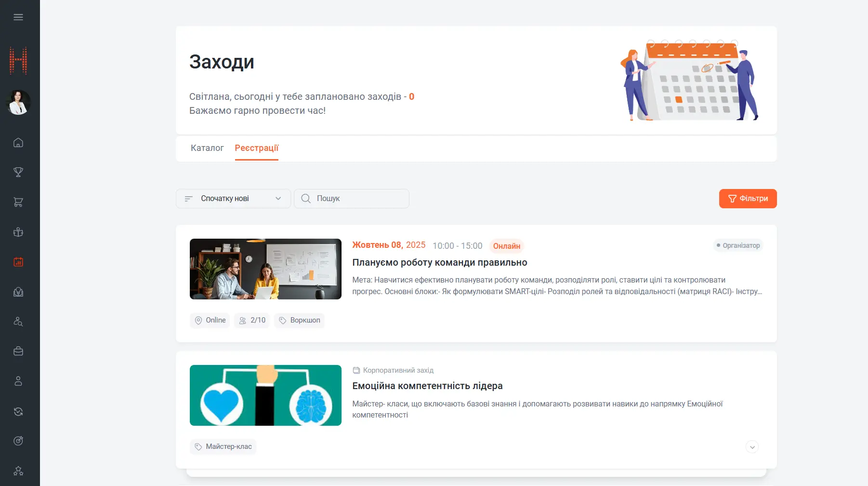The height and width of the screenshot is (486, 868).
Task: Expand the 'Емоційна компетентність лідера' card chevron
Action: 752,447
